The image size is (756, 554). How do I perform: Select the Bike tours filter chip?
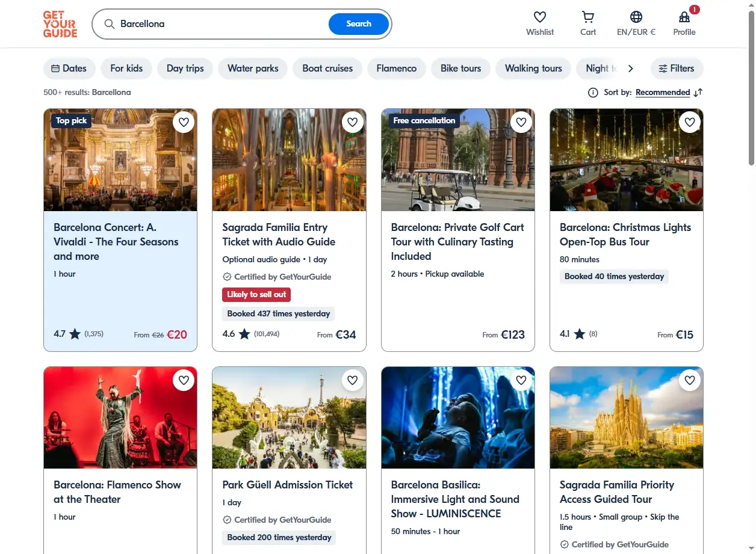click(461, 69)
